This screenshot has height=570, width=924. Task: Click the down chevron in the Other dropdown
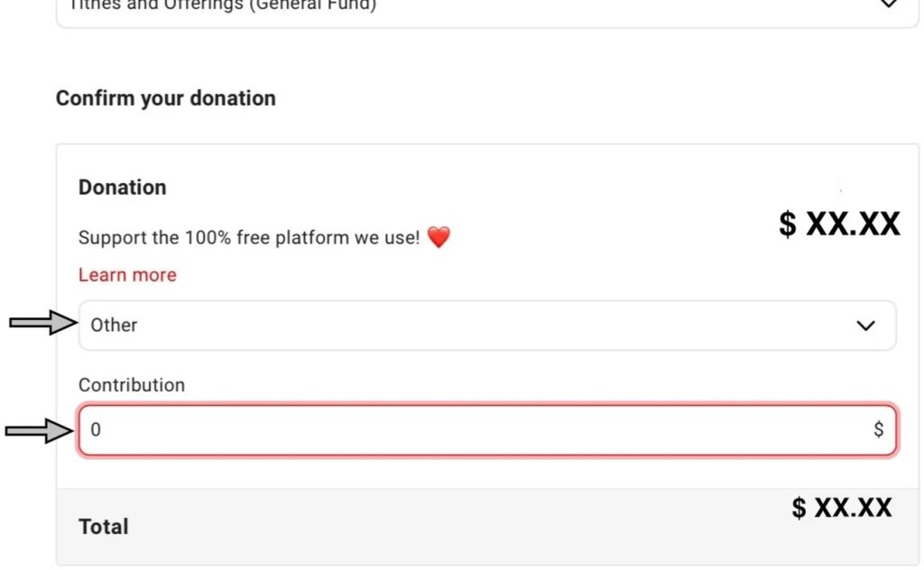[x=866, y=326]
